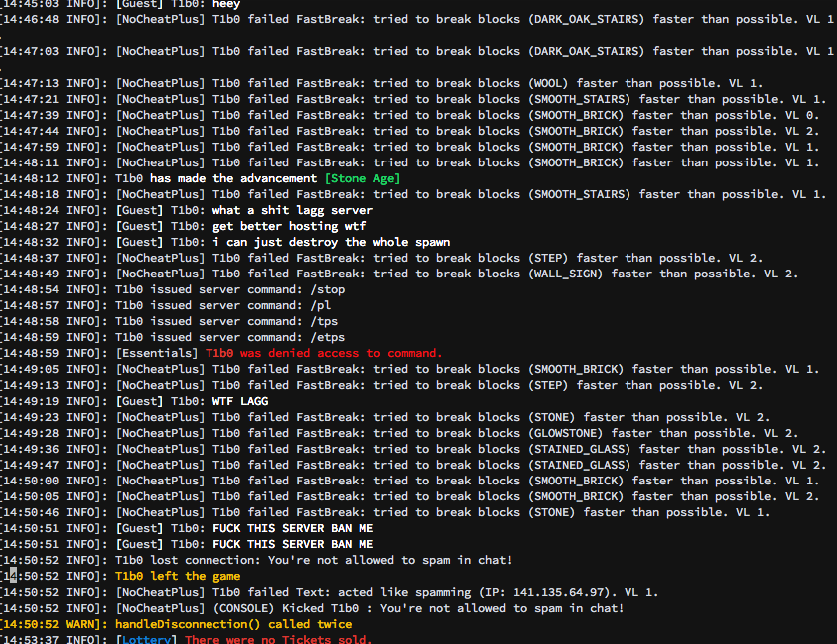Select the 'T1b0 lost connection' spam line
This screenshot has width=837, height=644.
(256, 561)
